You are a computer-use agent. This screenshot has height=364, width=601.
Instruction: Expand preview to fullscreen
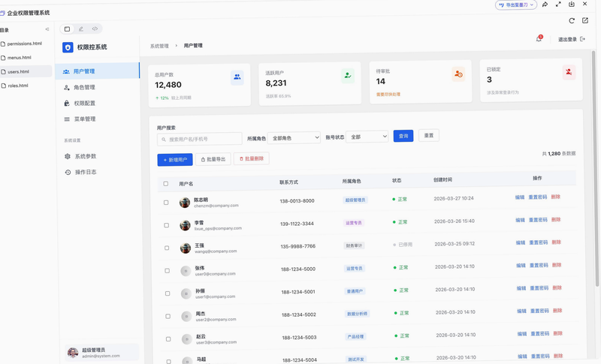[x=558, y=5]
